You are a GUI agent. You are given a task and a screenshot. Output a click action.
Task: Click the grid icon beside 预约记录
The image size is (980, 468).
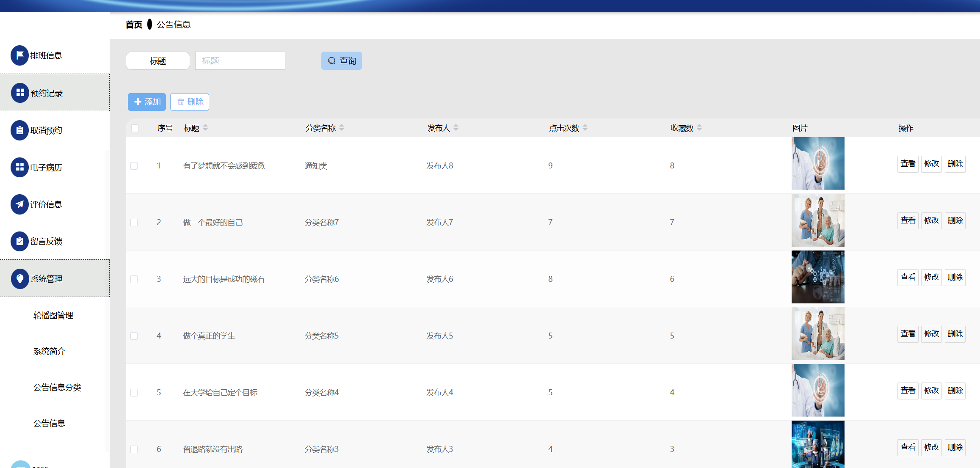coord(19,93)
